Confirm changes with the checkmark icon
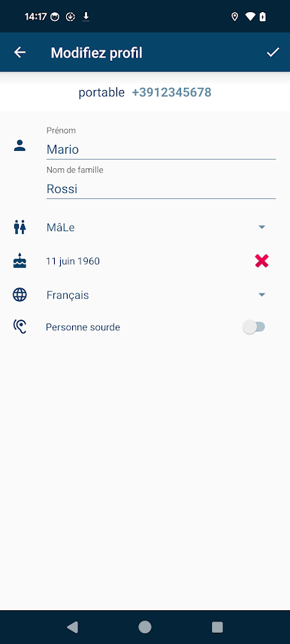Viewport: 290px width, 644px height. click(x=273, y=53)
